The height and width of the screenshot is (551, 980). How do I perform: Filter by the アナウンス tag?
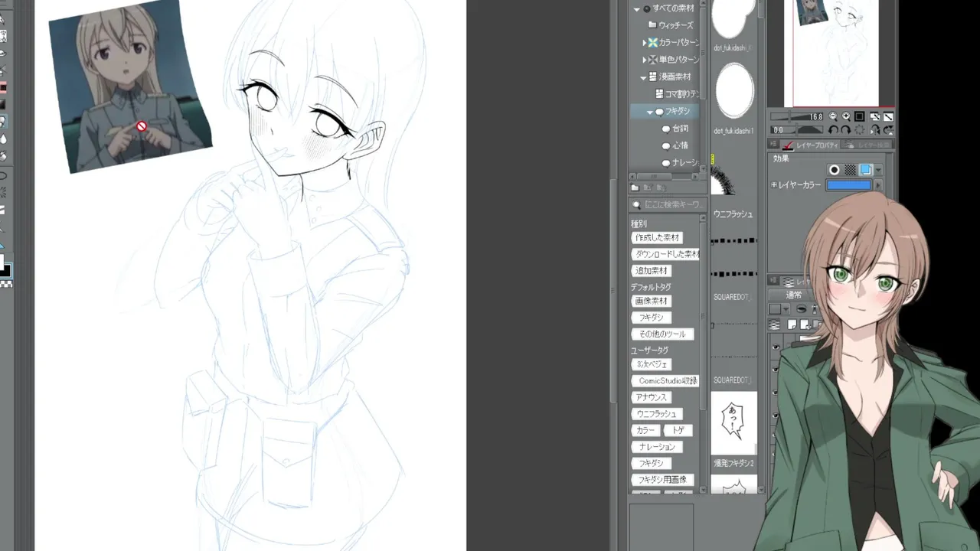click(652, 397)
